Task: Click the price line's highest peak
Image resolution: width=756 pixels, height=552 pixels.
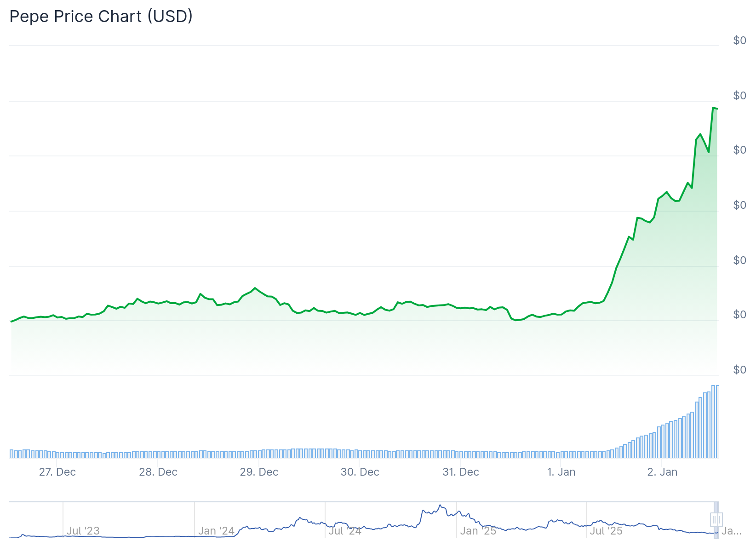Action: (713, 108)
